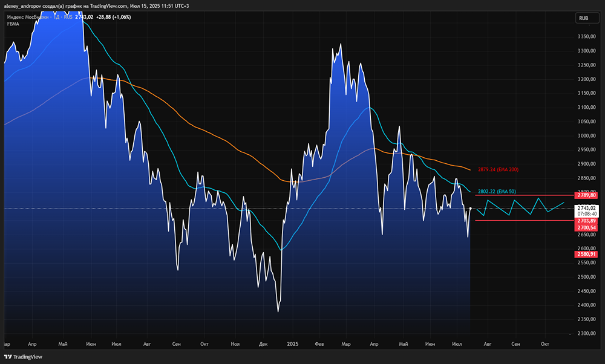605x364 pixels.
Task: Click the 2025 year label on time axis
Action: pos(292,344)
